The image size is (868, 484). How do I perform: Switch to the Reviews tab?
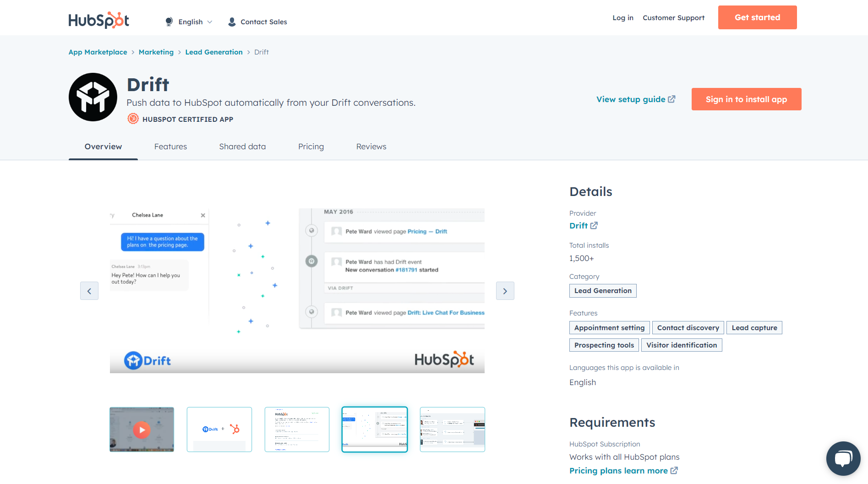pos(371,147)
